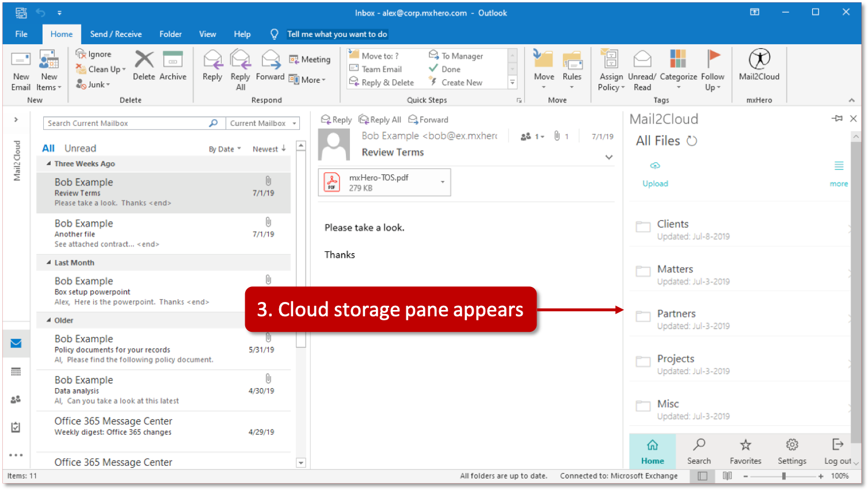Open the New Items menu
This screenshot has height=490, width=868.
pyautogui.click(x=49, y=71)
